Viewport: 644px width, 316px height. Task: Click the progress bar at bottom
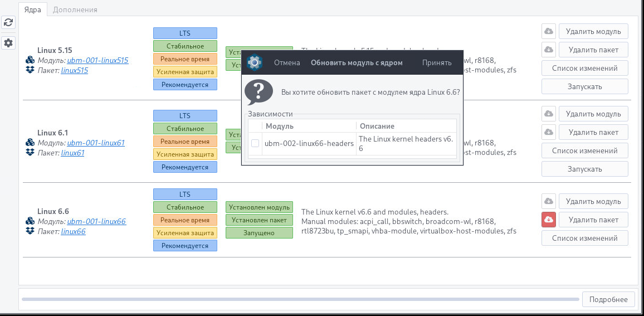pyautogui.click(x=300, y=299)
